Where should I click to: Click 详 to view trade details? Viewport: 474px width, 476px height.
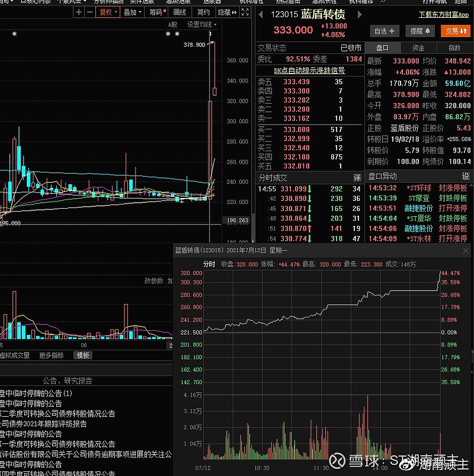tap(357, 178)
